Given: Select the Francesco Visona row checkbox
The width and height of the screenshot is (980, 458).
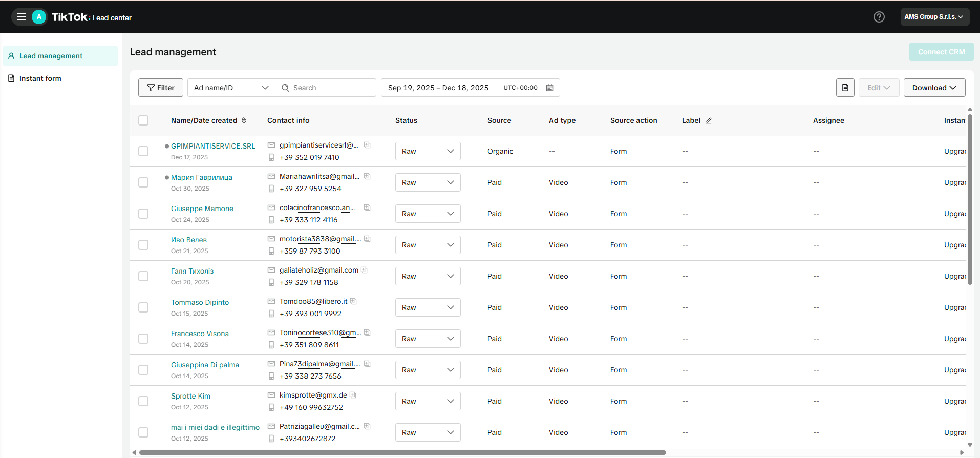Looking at the screenshot, I should [x=143, y=339].
